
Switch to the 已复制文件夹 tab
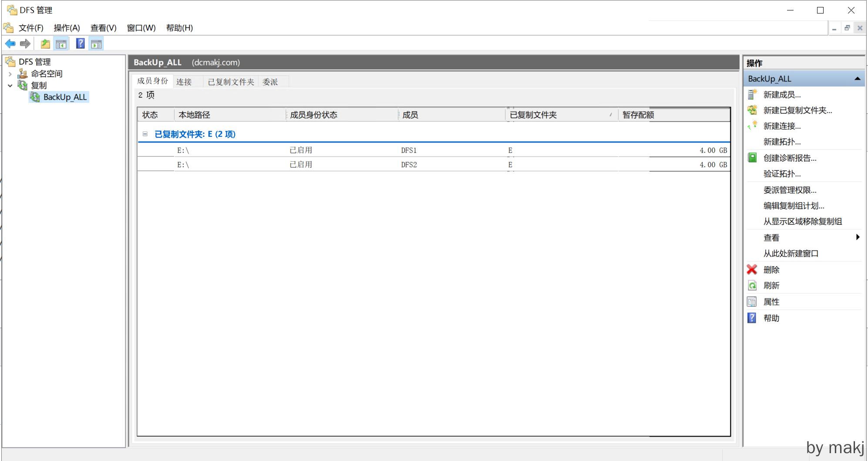231,82
